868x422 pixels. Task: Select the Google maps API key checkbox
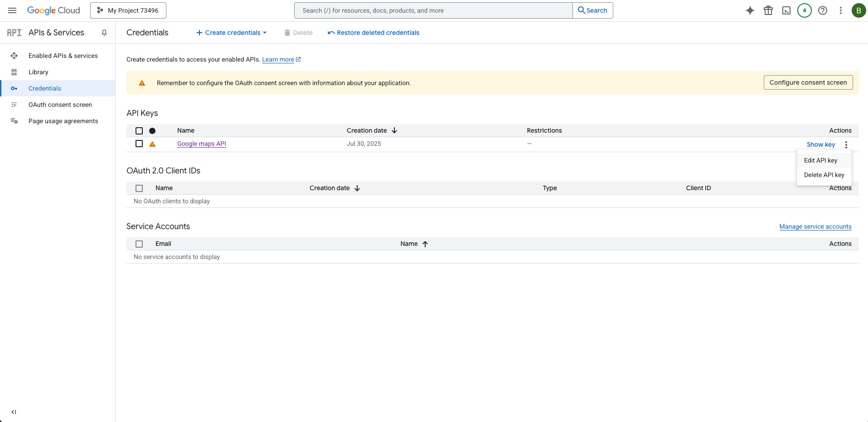(139, 144)
